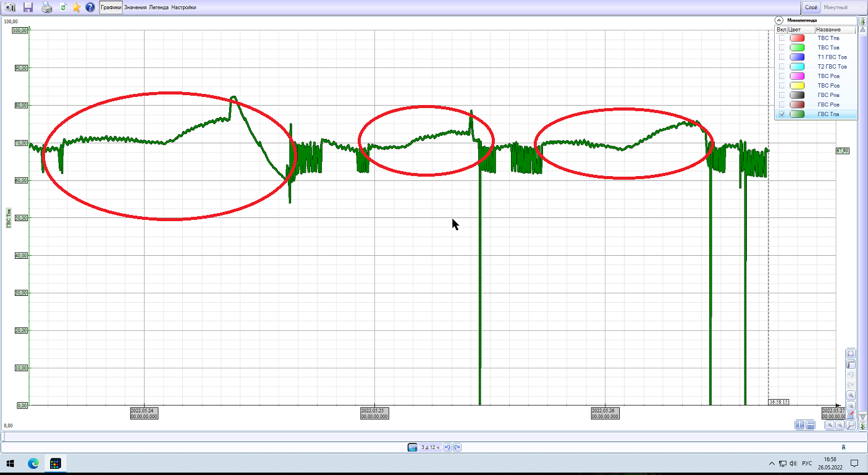Enable the Т1 ГВС Тов series checkbox
Viewport: 868px width, 475px height.
point(782,57)
